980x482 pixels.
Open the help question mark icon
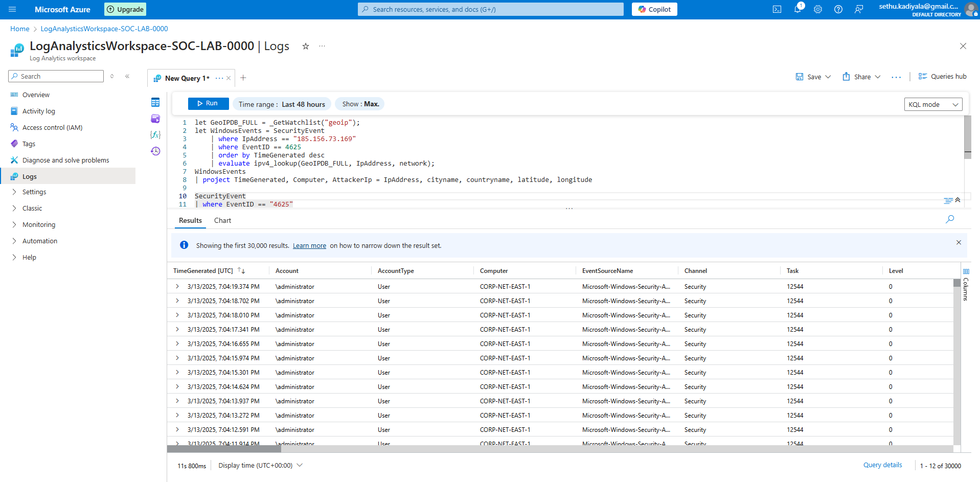[x=838, y=9]
